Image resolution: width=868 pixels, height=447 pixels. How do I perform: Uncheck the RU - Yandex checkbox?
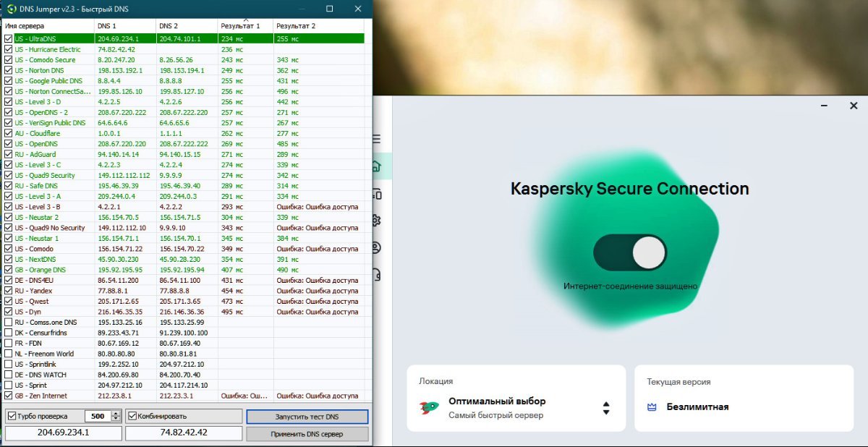coord(9,291)
